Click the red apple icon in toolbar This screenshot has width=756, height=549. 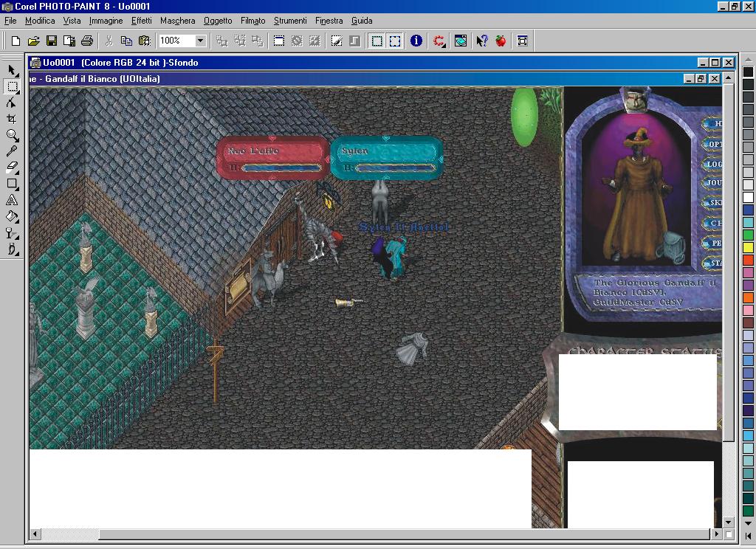click(501, 41)
